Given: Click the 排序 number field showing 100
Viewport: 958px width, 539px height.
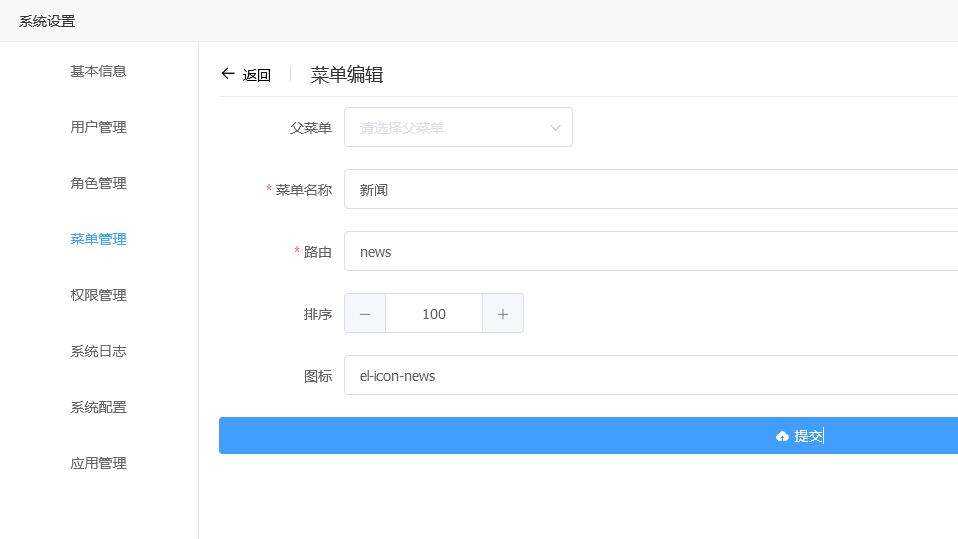Looking at the screenshot, I should tap(434, 314).
